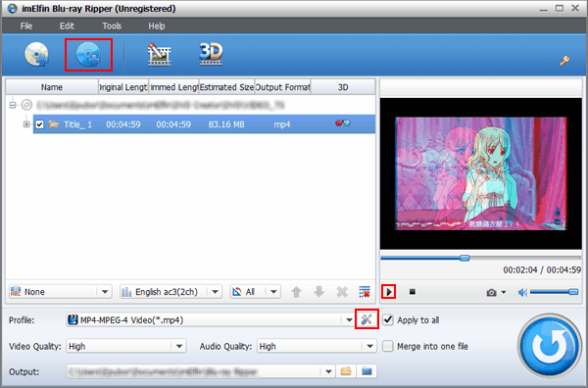The height and width of the screenshot is (388, 588).
Task: Play the preview video
Action: pos(388,292)
